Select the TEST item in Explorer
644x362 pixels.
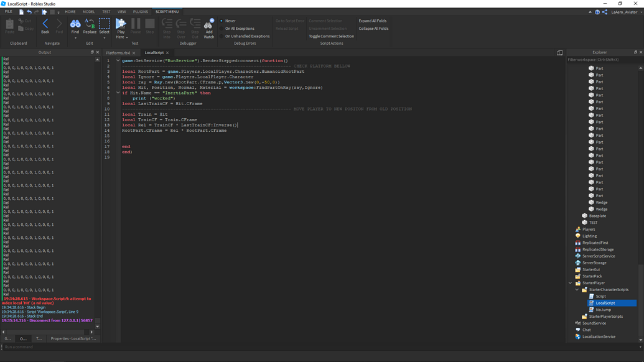click(x=593, y=223)
